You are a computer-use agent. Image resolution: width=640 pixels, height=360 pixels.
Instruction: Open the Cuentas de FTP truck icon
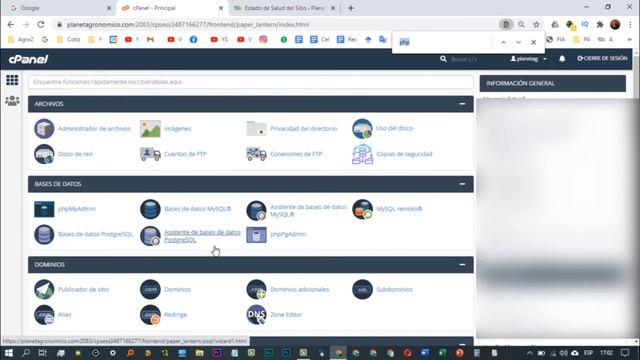150,154
